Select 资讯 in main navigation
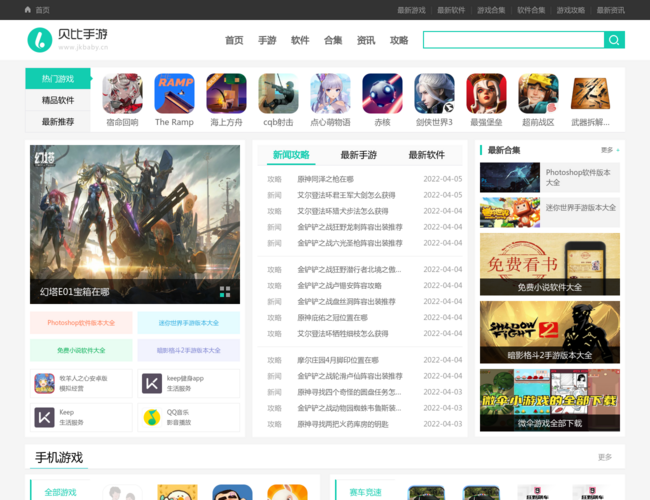 [366, 40]
